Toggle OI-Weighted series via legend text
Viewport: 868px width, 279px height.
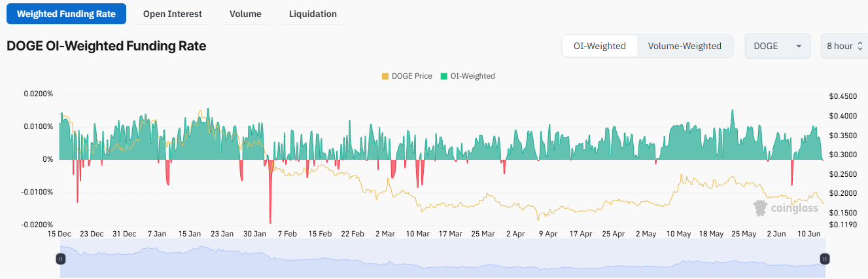[472, 76]
